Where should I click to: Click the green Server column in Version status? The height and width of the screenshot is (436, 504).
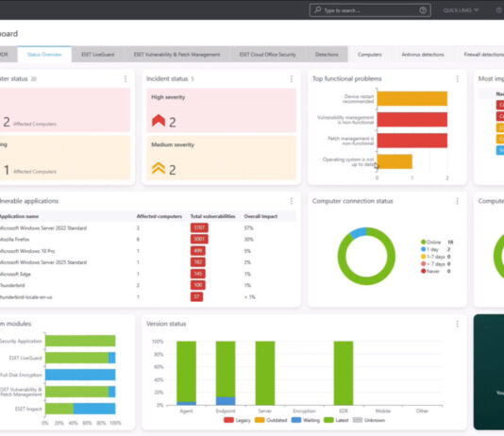(265, 373)
